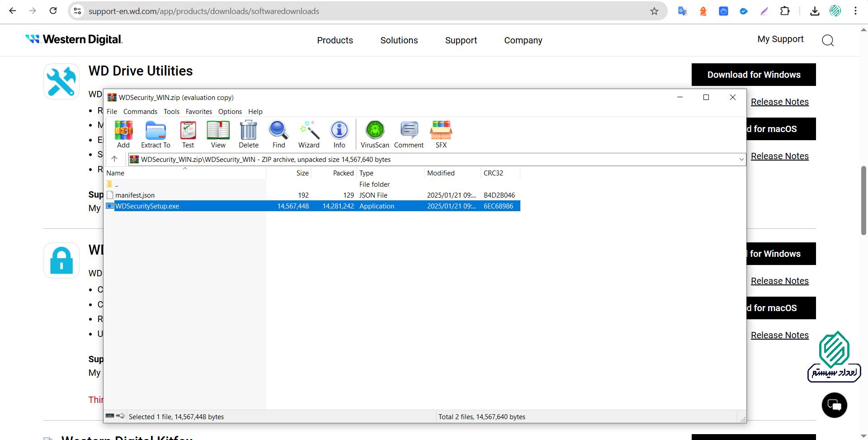Viewport: 868px width, 440px height.
Task: Click the Add toolbar icon in WinRAR
Action: click(x=123, y=134)
